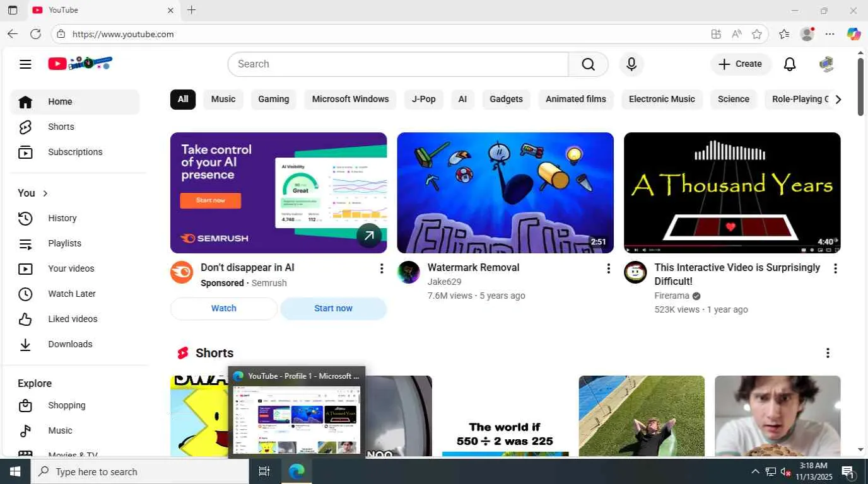Open the Edge Favorites list icon
The height and width of the screenshot is (484, 868).
point(784,34)
